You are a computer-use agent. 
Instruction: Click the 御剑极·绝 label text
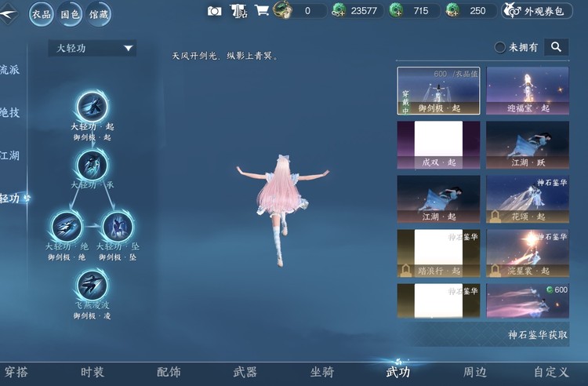[67, 257]
